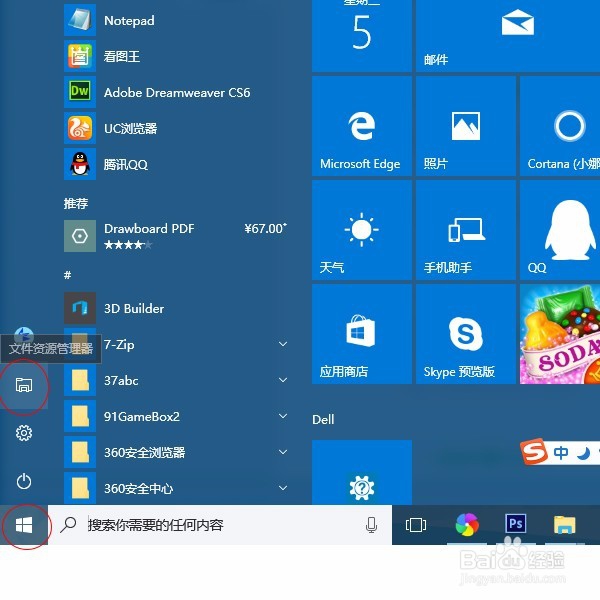
Task: Open the power options button
Action: point(24,481)
